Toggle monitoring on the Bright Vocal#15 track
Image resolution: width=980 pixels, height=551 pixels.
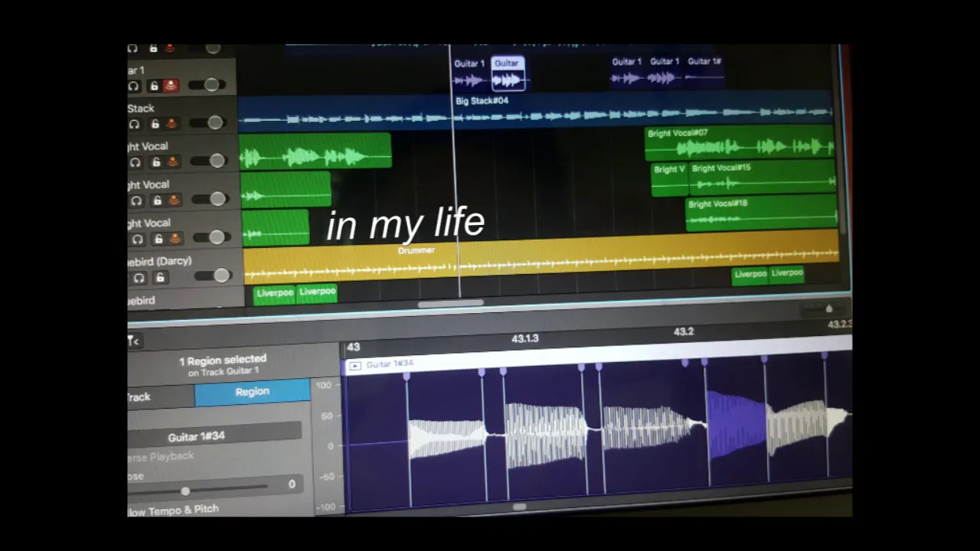[174, 200]
